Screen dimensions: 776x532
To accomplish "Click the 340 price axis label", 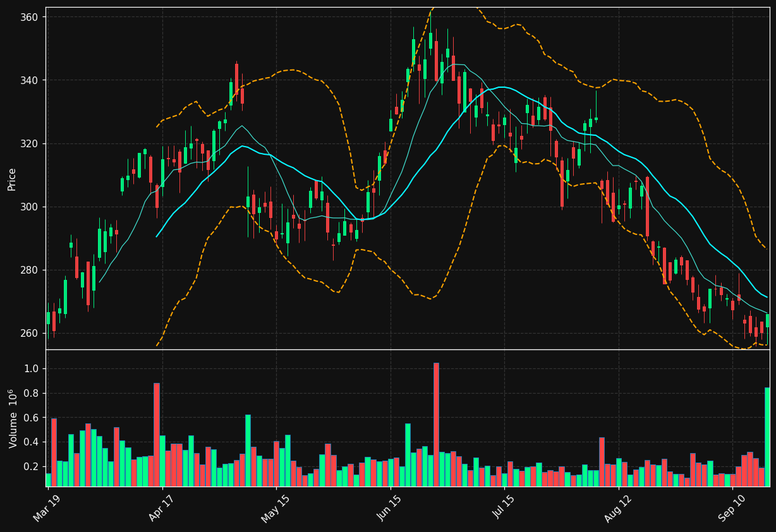I will 30,80.
